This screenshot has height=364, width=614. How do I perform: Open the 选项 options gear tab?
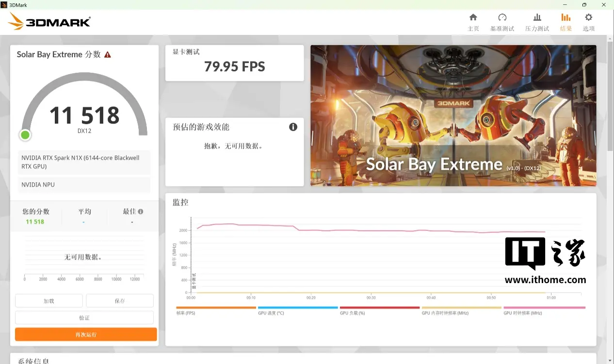tap(589, 22)
